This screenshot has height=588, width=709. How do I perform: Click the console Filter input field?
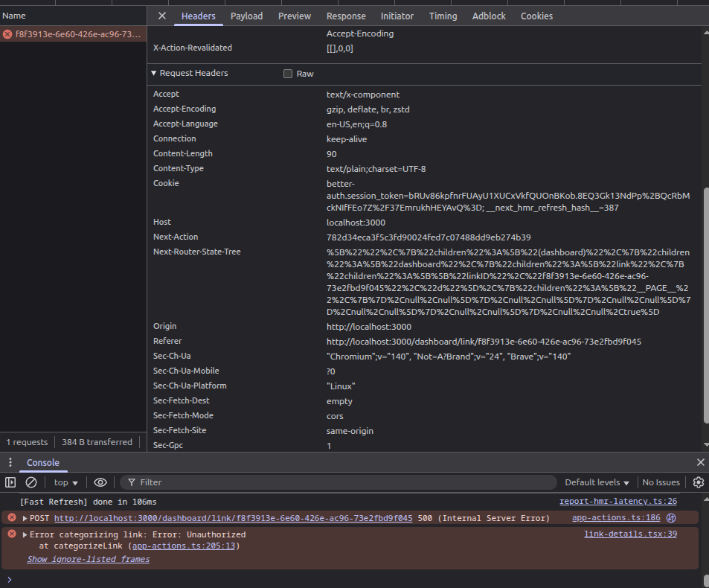click(x=342, y=482)
